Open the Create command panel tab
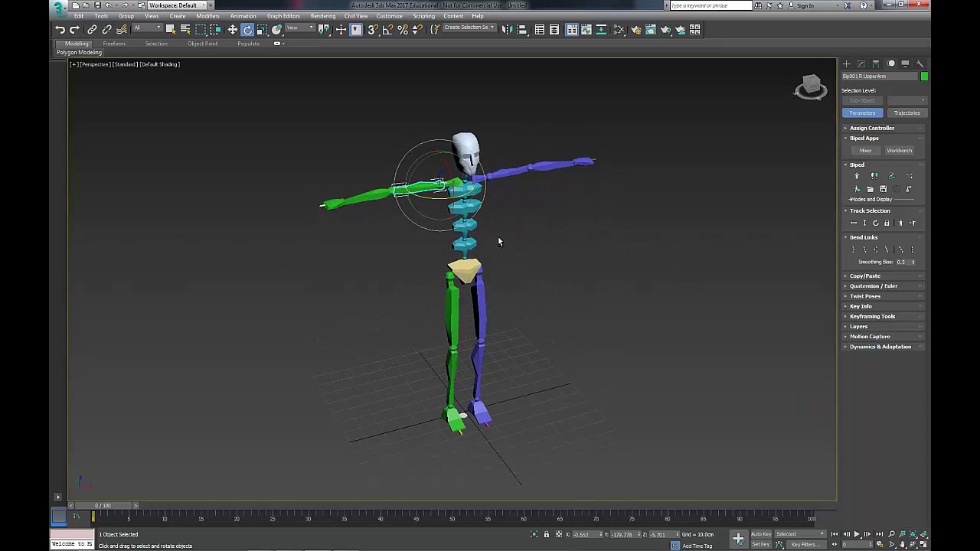Image resolution: width=980 pixels, height=551 pixels. 846,64
